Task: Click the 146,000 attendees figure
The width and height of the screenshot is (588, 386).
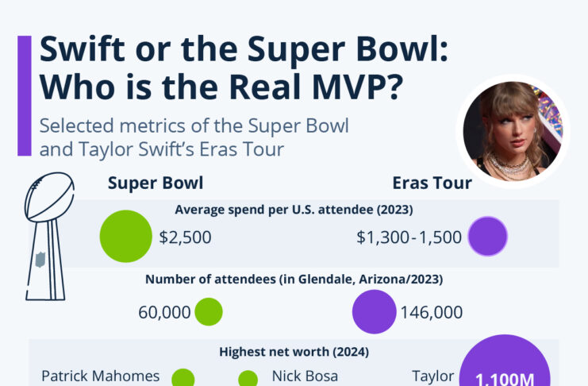Action: (433, 312)
